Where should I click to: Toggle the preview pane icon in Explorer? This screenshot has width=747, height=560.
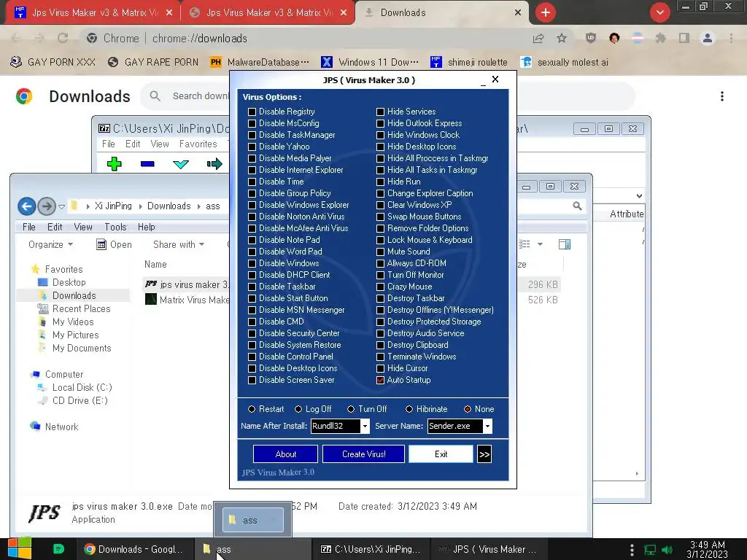[x=565, y=244]
